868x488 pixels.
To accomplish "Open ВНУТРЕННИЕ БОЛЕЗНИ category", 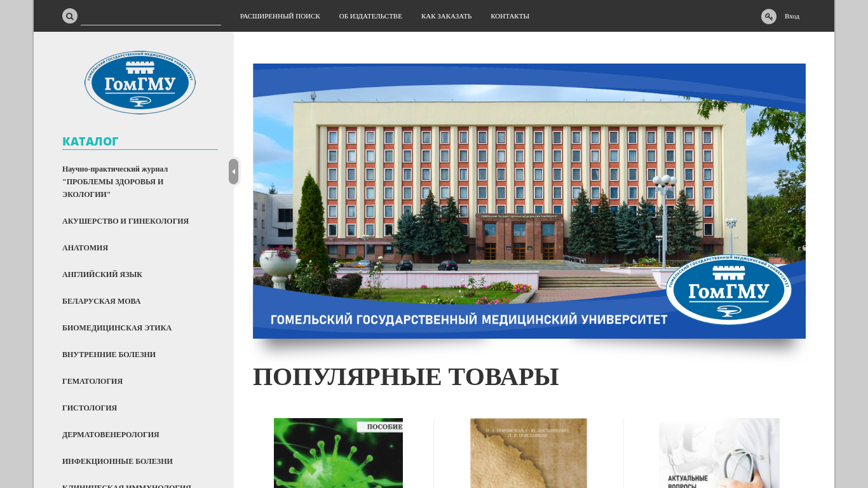I will pyautogui.click(x=109, y=355).
